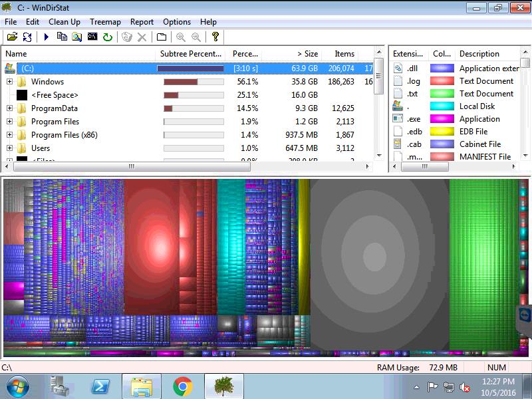532x399 pixels.
Task: Expand the Windows folder node
Action: coord(9,81)
